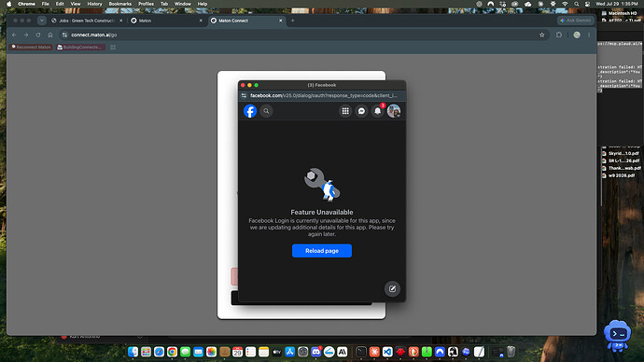Click the Chrome home button
The image size is (644, 362).
50,35
